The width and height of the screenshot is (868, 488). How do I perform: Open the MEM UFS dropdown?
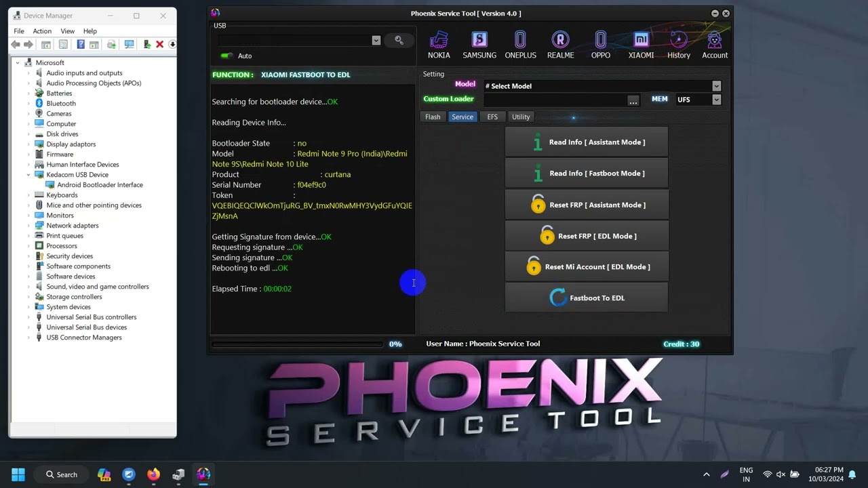coord(716,100)
